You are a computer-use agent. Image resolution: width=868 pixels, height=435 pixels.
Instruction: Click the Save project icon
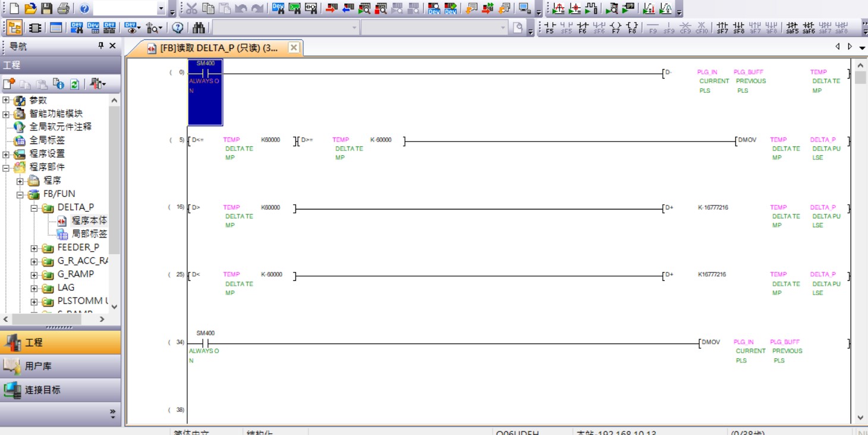pyautogui.click(x=46, y=8)
